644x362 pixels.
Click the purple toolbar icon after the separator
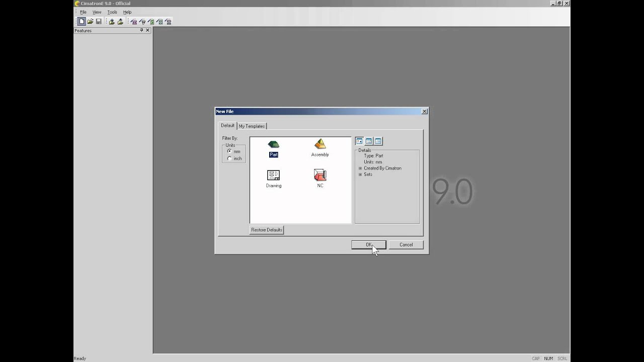coord(134,22)
